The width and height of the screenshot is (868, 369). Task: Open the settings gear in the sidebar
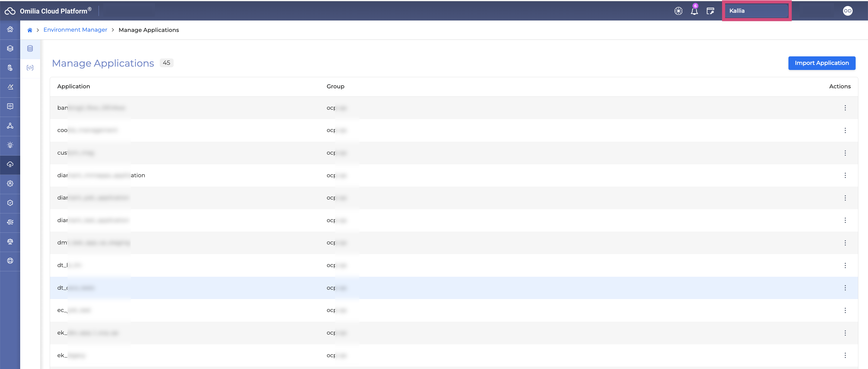click(10, 184)
